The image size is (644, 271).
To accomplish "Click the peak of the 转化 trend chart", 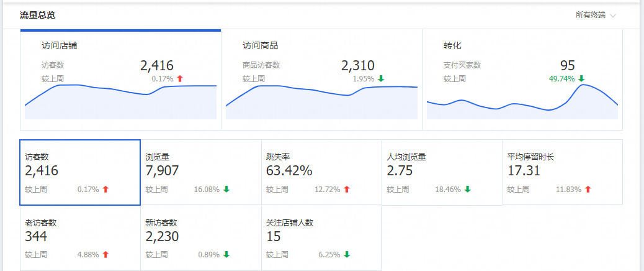I will click(583, 85).
